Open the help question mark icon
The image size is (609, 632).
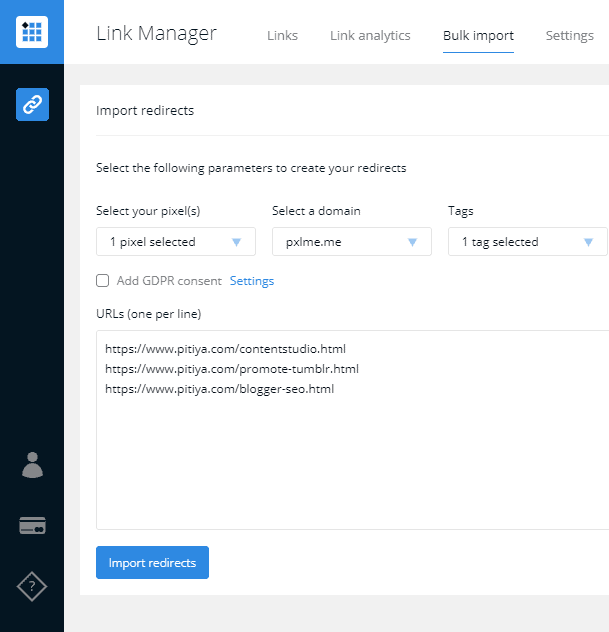pos(32,586)
